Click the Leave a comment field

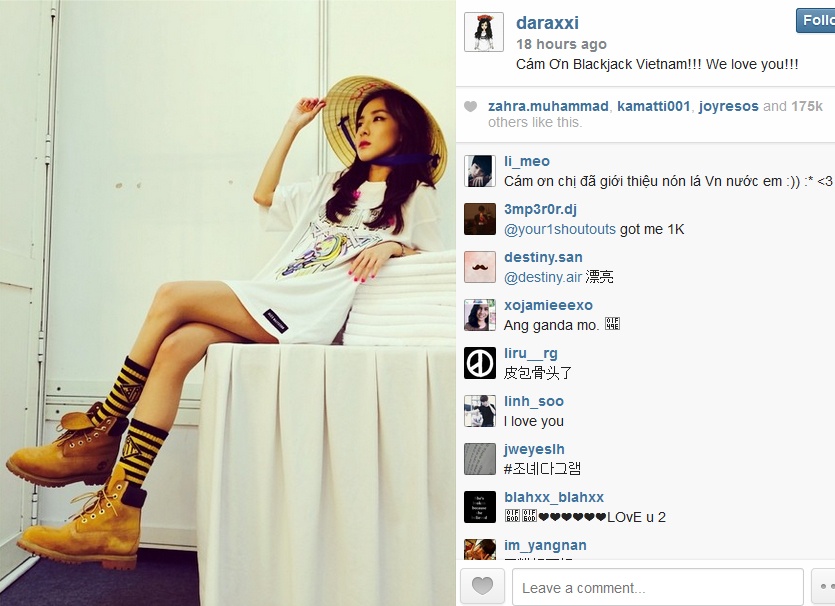tap(658, 587)
